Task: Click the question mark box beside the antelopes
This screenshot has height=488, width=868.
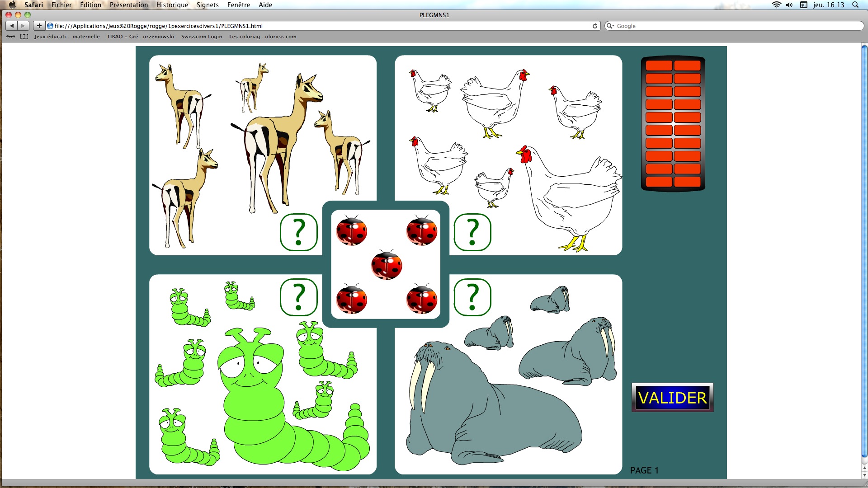Action: pos(298,232)
